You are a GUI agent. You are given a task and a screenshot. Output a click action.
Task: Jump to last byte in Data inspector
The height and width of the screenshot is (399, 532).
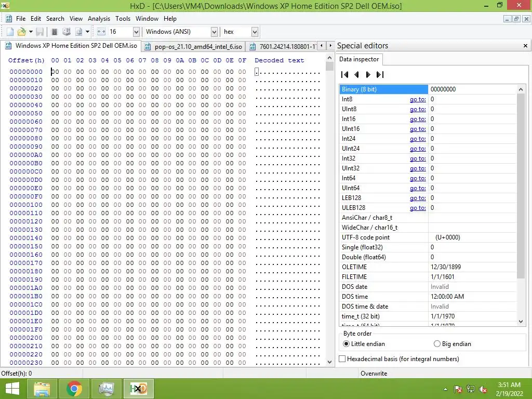(380, 75)
